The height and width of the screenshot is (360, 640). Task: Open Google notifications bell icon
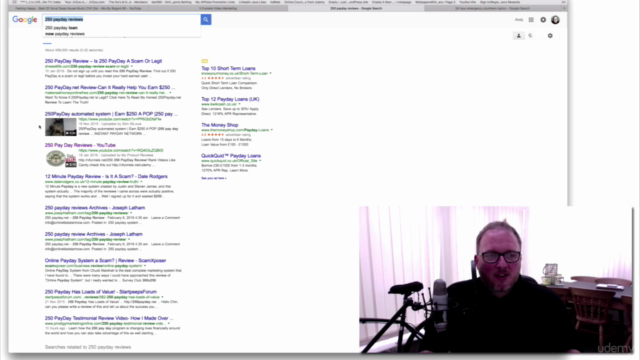coord(543,20)
